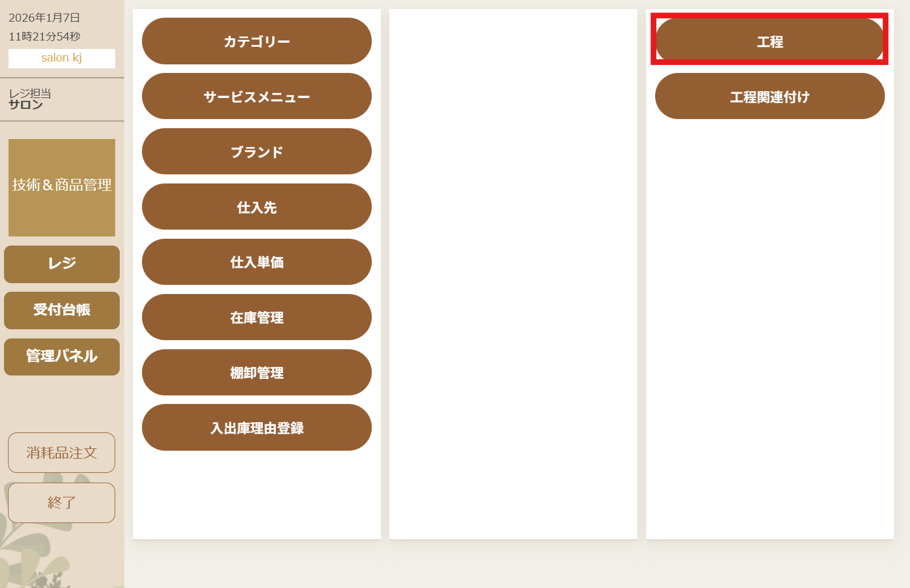Image resolution: width=910 pixels, height=588 pixels.
Task: Open the 消耗品注文 page
Action: coord(62,452)
